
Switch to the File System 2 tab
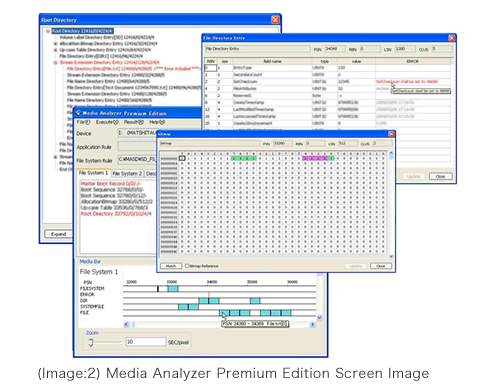[x=127, y=174]
